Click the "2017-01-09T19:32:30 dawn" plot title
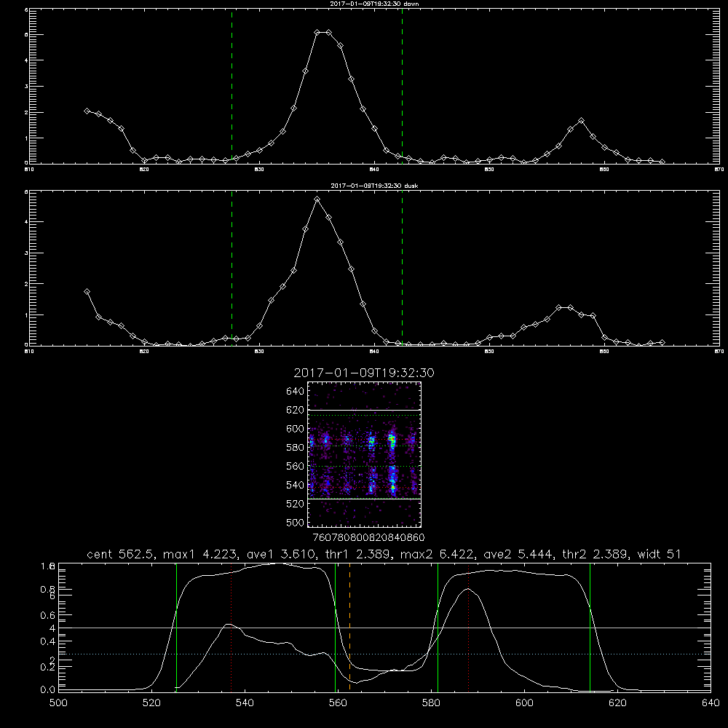This screenshot has width=728, height=728. (374, 4)
